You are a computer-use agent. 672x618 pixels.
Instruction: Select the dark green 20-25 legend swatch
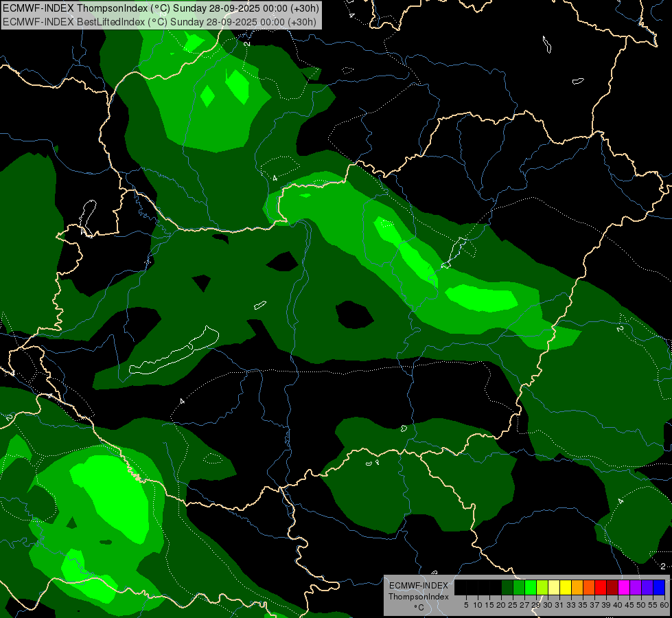507,587
